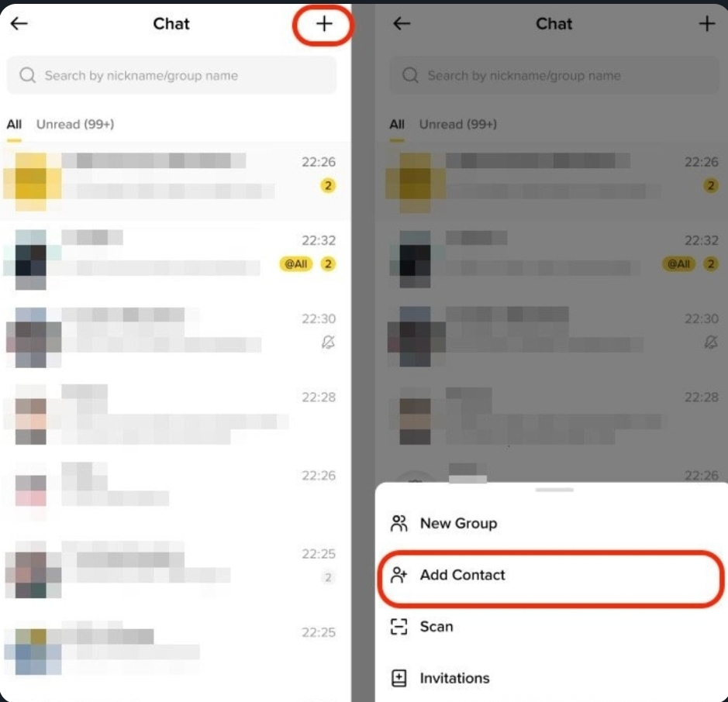
Task: Switch to the Unread (99+) tab on left
Action: 75,124
